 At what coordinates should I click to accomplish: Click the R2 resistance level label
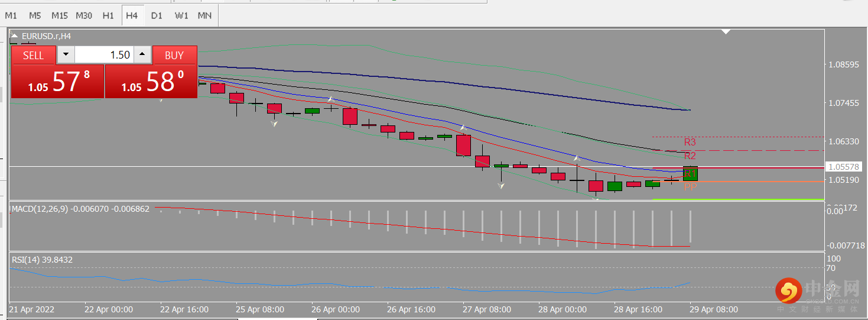click(690, 156)
